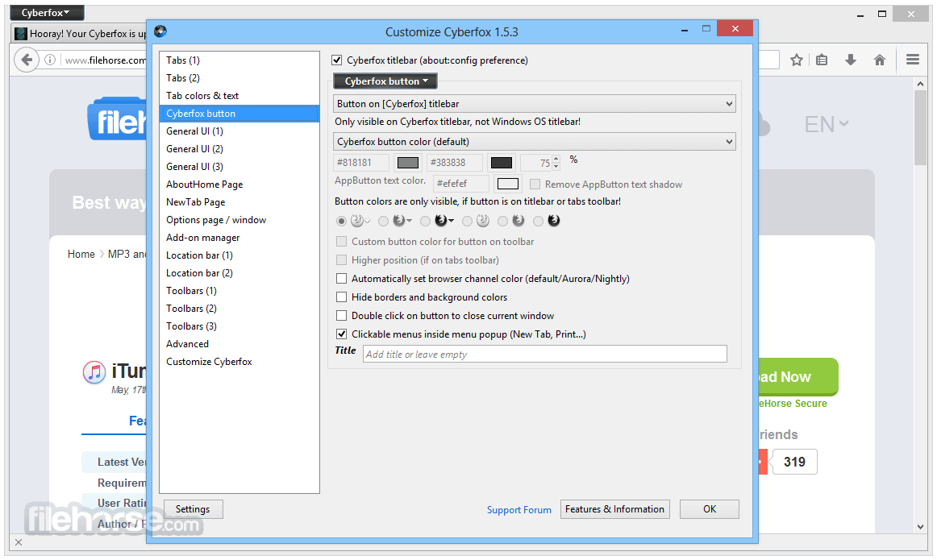Open the Support Forum link
937x560 pixels.
(x=519, y=510)
